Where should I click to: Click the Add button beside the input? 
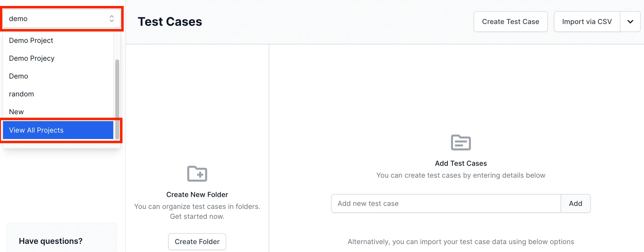pyautogui.click(x=575, y=204)
